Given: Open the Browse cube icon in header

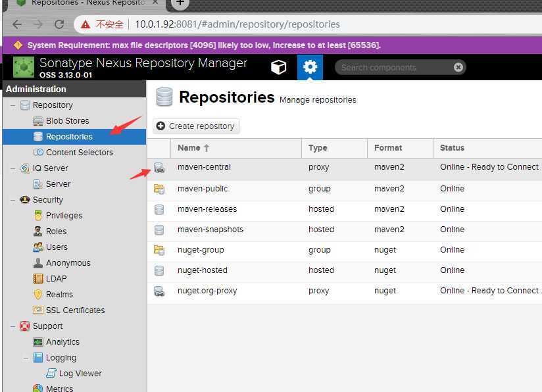Looking at the screenshot, I should [279, 67].
